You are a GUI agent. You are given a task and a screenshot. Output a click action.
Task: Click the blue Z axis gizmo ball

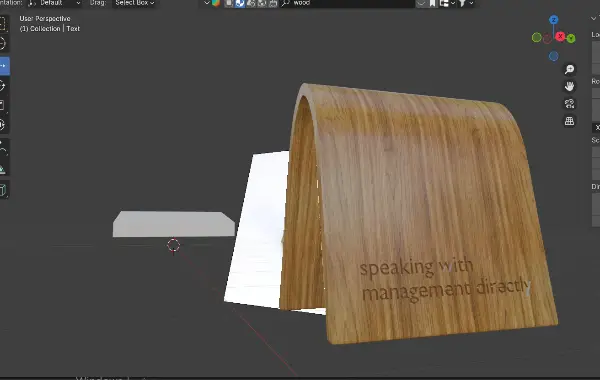tap(554, 20)
